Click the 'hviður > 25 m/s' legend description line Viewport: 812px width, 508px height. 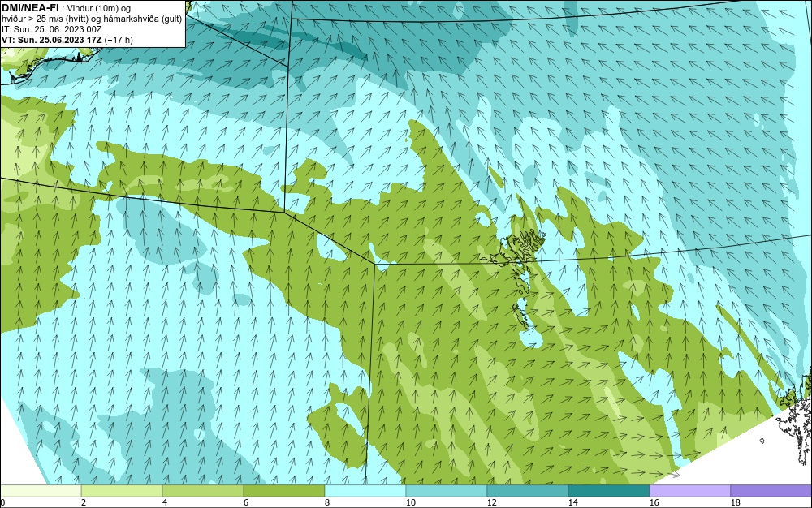point(92,19)
